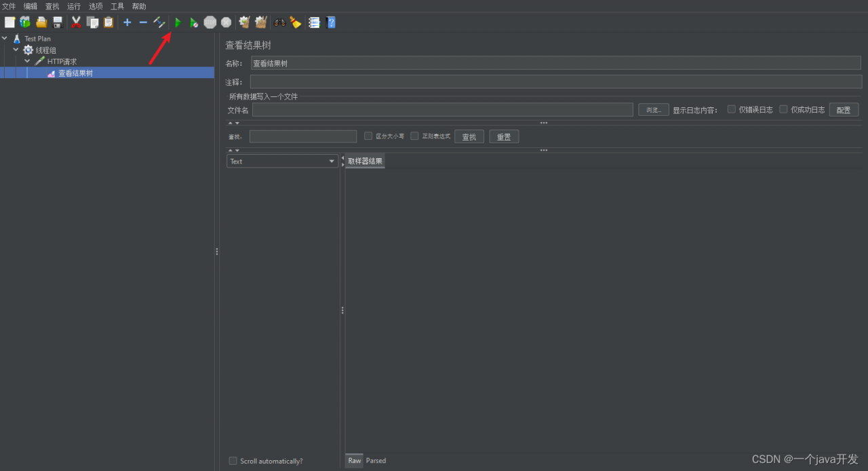Click Start no pauses run icon
868x471 pixels.
pyautogui.click(x=194, y=22)
